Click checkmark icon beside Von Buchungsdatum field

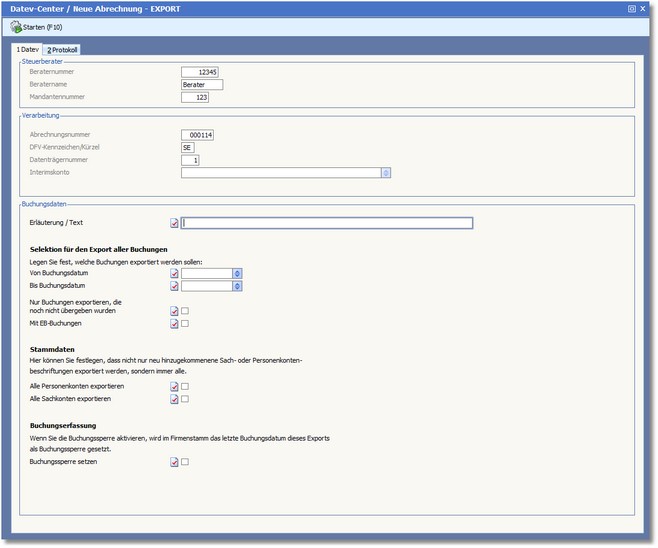(175, 272)
